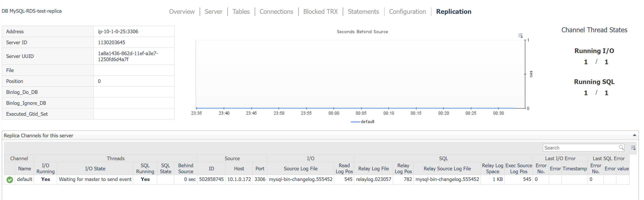Open the Statements tab

coord(363,12)
